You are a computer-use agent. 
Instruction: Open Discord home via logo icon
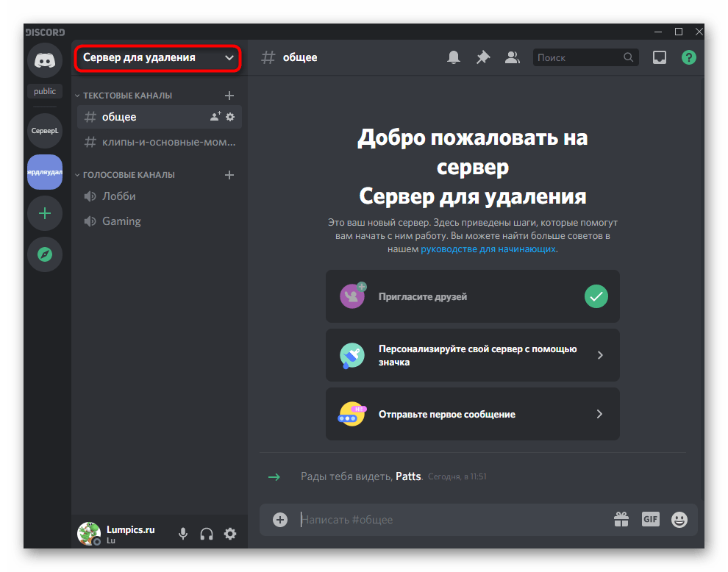tap(45, 60)
